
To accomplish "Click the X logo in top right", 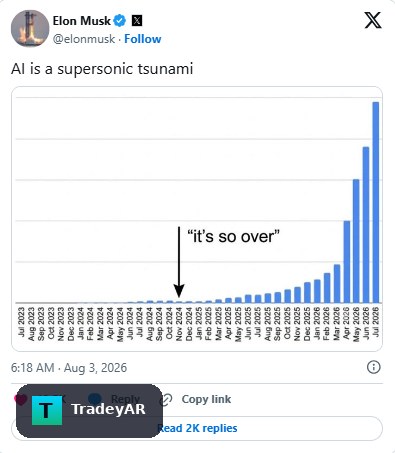I will tap(373, 20).
